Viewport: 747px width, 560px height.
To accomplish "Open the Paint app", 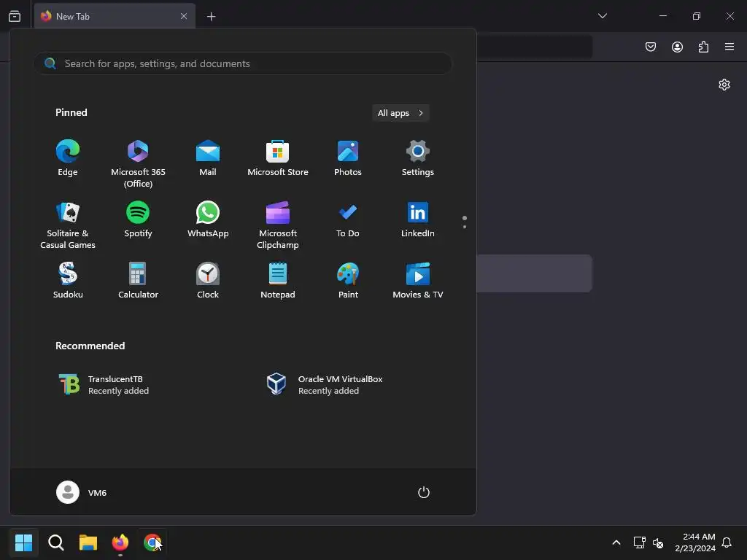I will 348,281.
